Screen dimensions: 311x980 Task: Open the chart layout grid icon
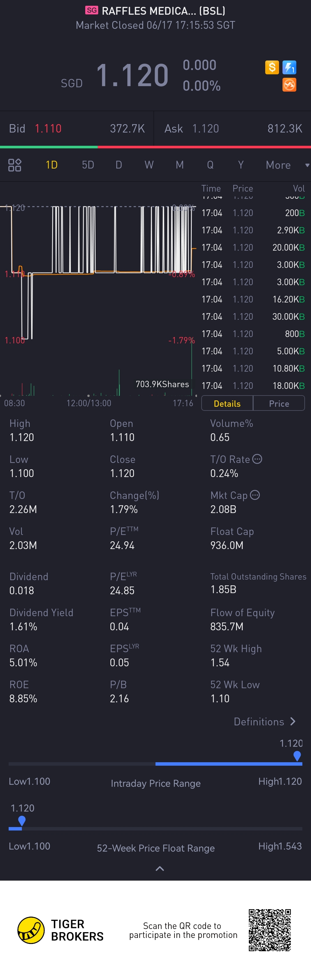coord(15,165)
